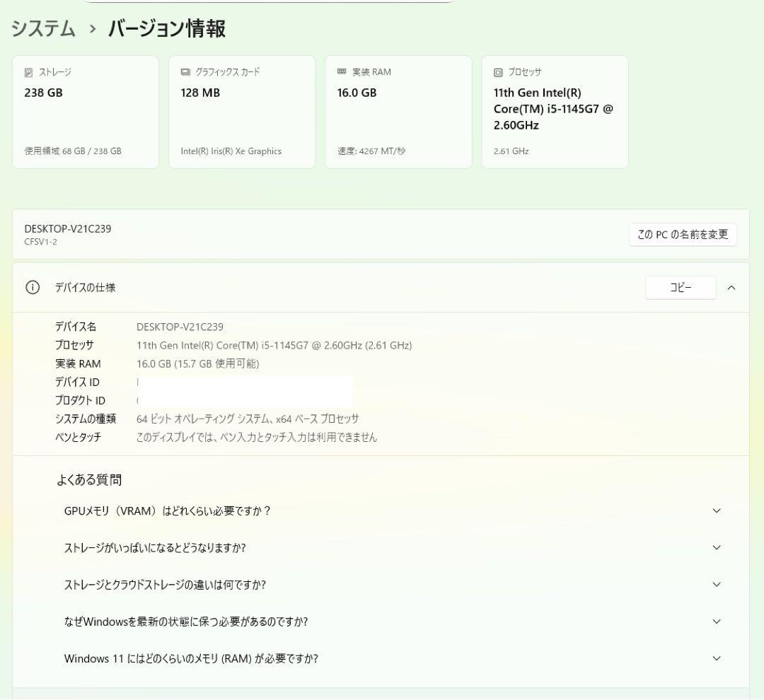The height and width of the screenshot is (700, 764).
Task: Click the ストレージ (storage) card icon
Action: [29, 71]
